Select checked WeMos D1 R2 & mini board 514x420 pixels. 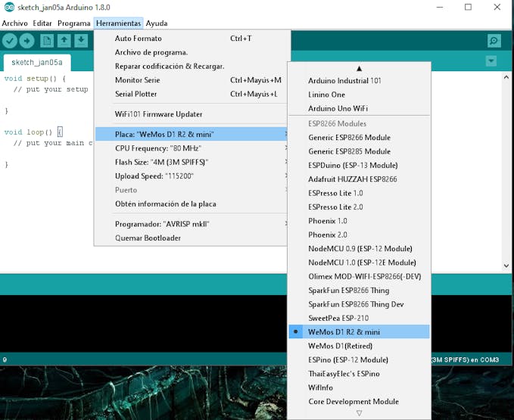[x=359, y=332]
